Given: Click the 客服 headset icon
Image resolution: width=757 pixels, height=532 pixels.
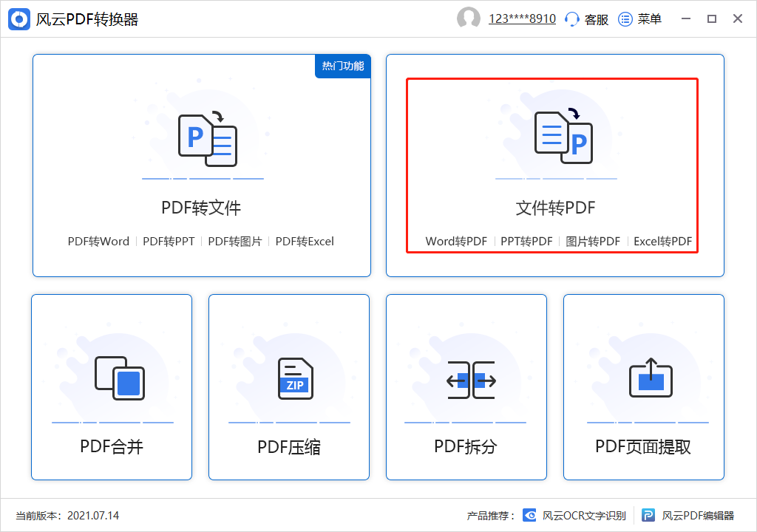Looking at the screenshot, I should click(571, 19).
